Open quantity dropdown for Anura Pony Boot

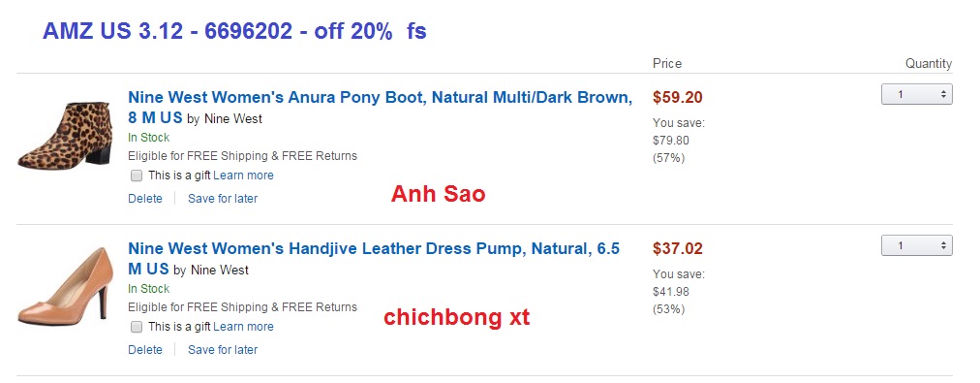coord(916,94)
